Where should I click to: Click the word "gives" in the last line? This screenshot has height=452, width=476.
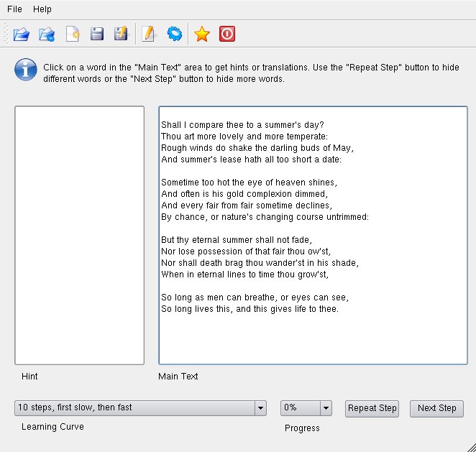click(x=281, y=309)
